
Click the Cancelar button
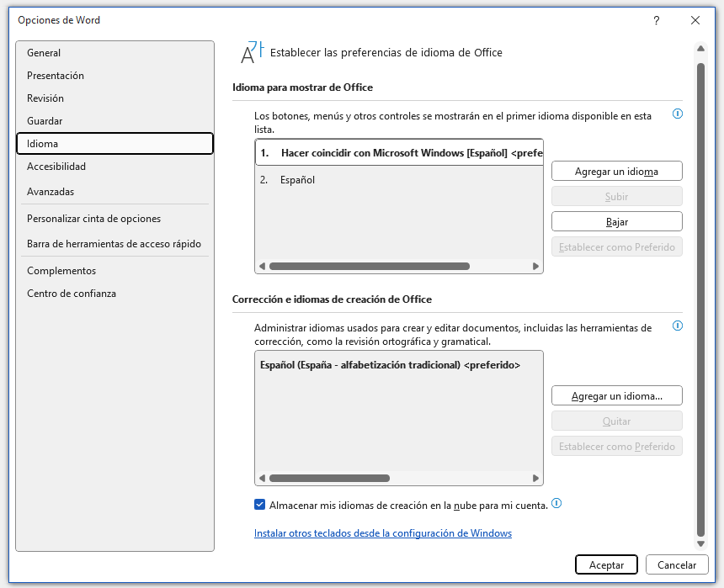677,564
